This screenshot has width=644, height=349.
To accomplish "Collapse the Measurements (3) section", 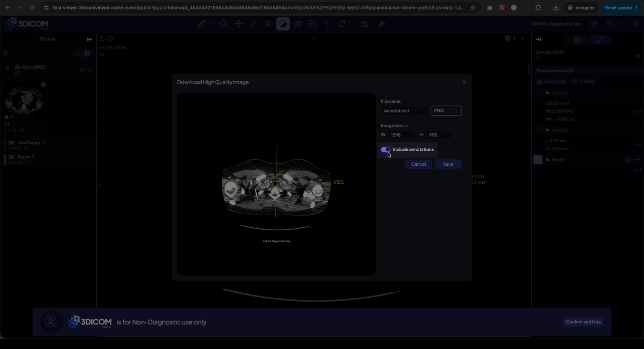I will [x=640, y=71].
